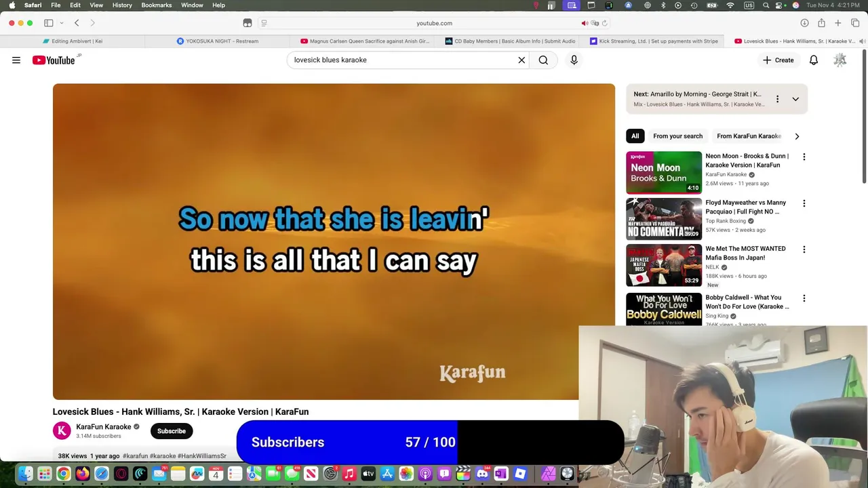Open KaraFun Karaoke channel avatar
868x488 pixels.
click(62, 430)
